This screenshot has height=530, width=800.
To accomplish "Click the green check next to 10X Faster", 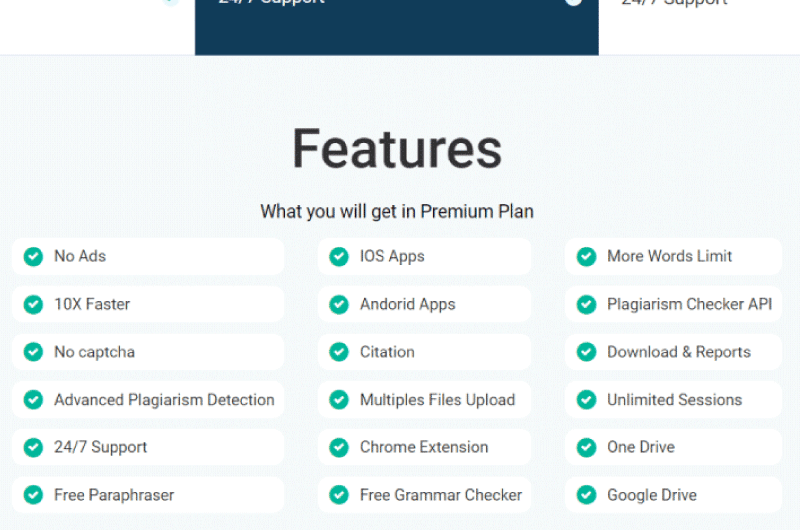I will 33,305.
